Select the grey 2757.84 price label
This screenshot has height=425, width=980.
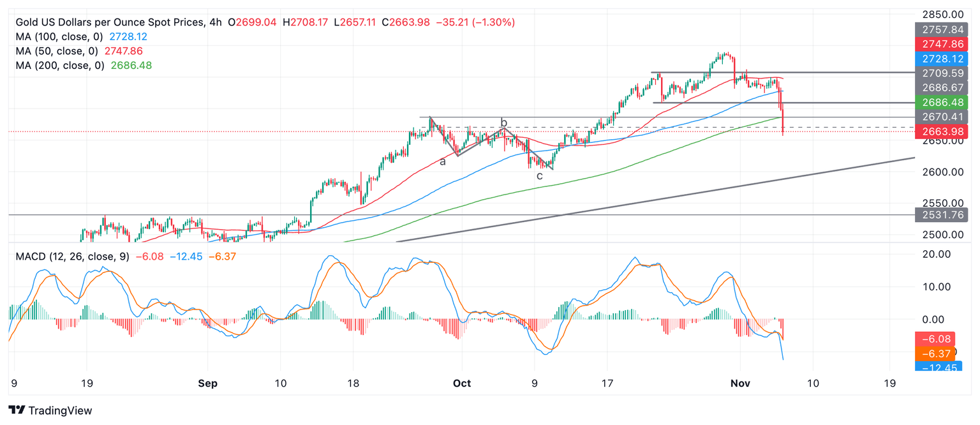[x=940, y=29]
